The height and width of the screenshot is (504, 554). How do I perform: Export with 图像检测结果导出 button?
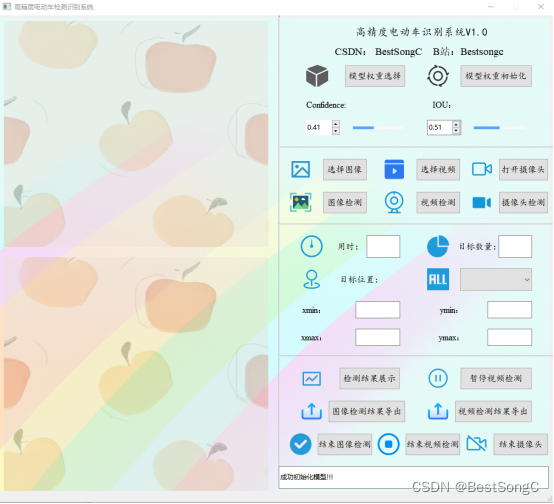point(367,411)
